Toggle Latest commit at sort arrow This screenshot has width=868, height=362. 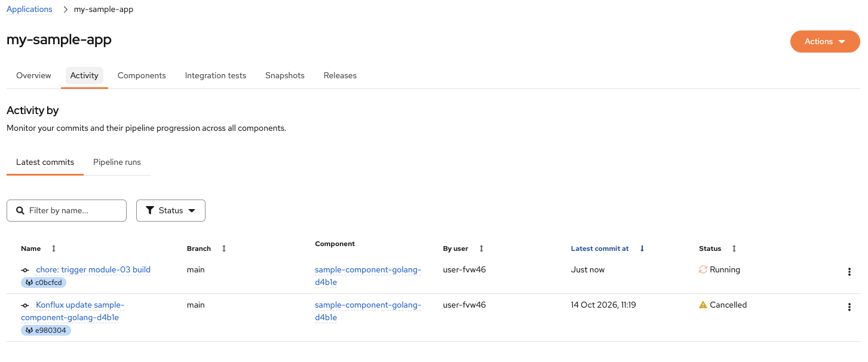pyautogui.click(x=642, y=249)
